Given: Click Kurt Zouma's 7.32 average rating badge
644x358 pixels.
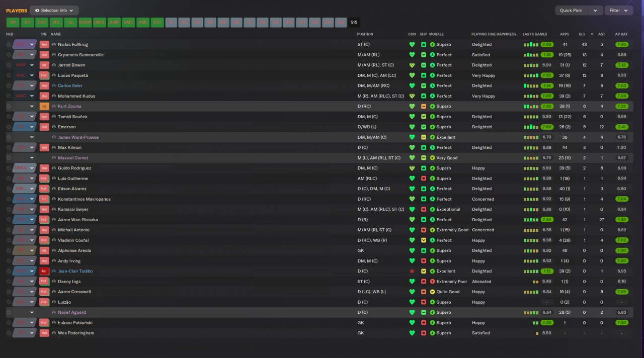Looking at the screenshot, I should (x=621, y=106).
